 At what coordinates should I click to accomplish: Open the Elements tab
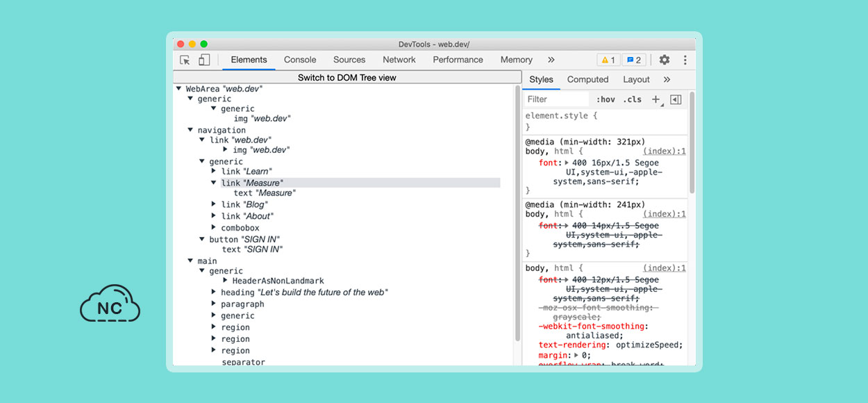(249, 60)
